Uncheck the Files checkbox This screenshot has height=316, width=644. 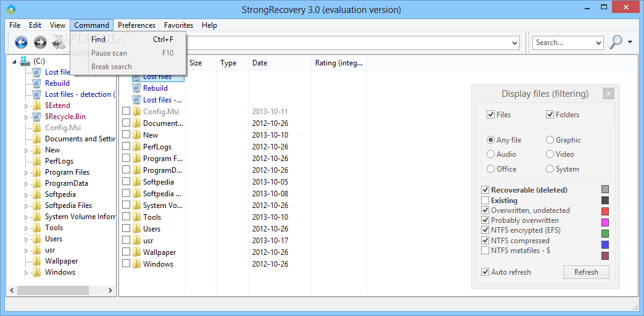click(x=490, y=115)
